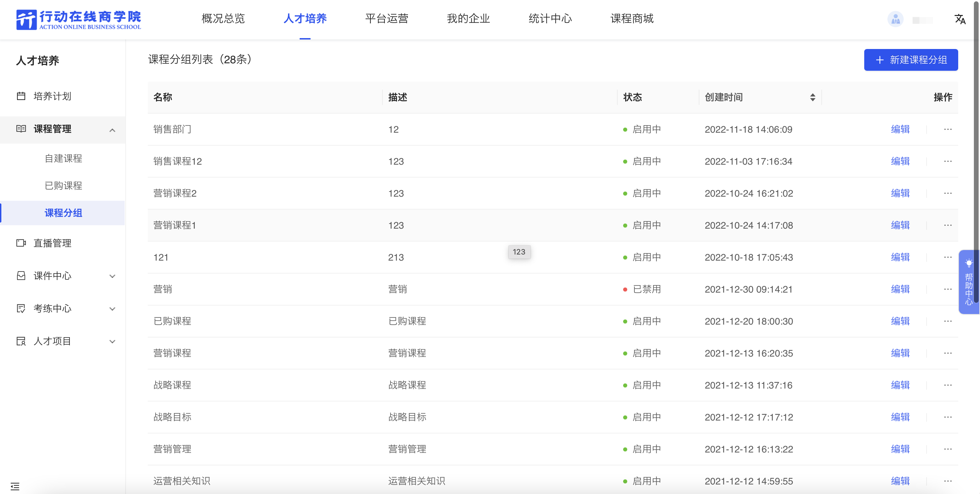Switch to the 平台运营 tab
The height and width of the screenshot is (494, 980).
386,19
